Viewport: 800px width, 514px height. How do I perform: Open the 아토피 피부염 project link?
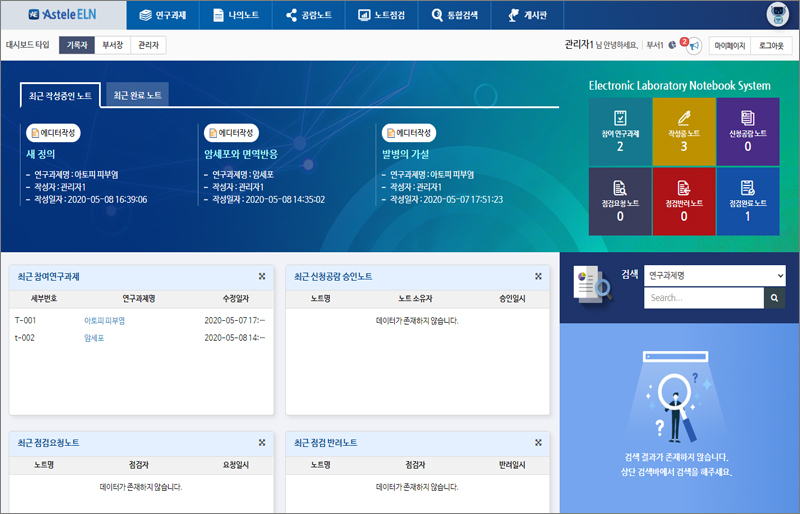[x=104, y=320]
